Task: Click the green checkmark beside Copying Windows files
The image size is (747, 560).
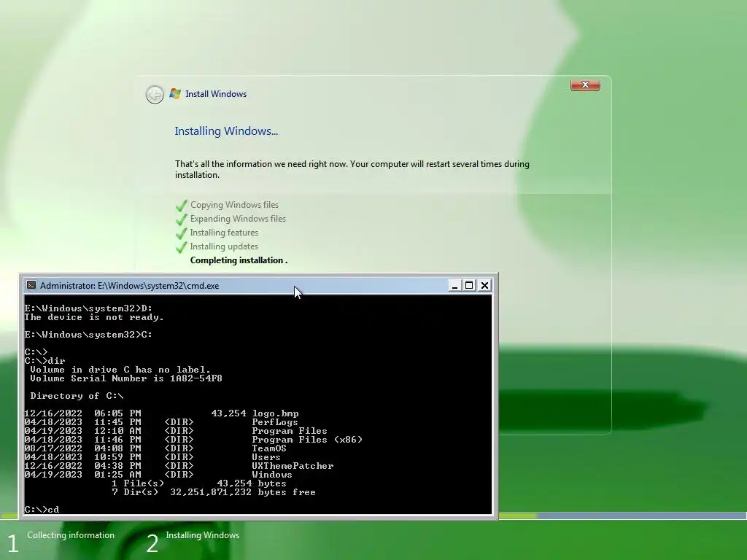Action: pos(181,206)
